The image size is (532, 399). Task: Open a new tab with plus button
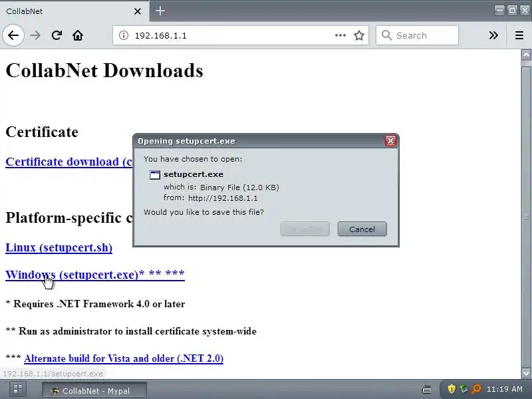(160, 11)
